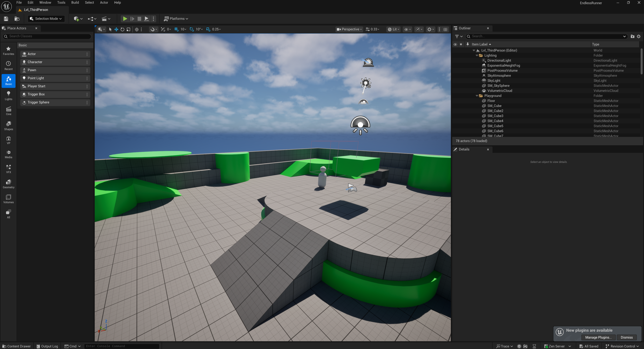Open the scale snap 0.25 value
The width and height of the screenshot is (644, 349).
tap(216, 29)
